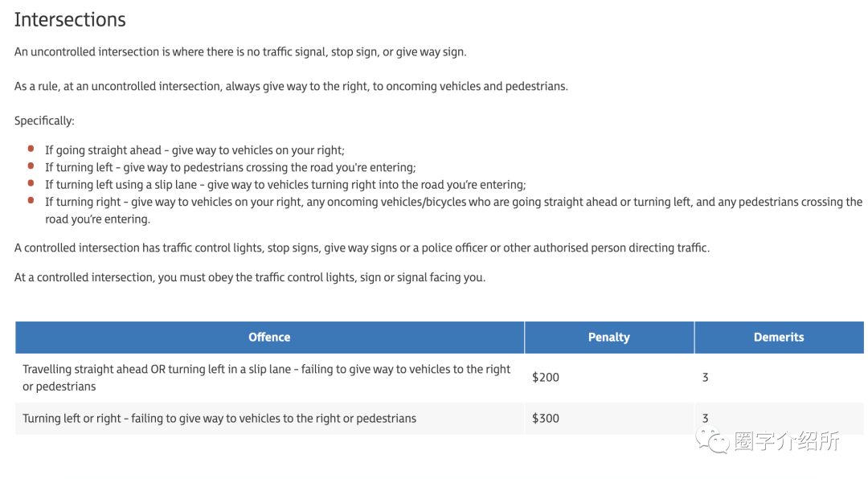868x479 pixels.
Task: Click the 'Travelling straight ahead OR turning left' offence
Action: coord(266,378)
